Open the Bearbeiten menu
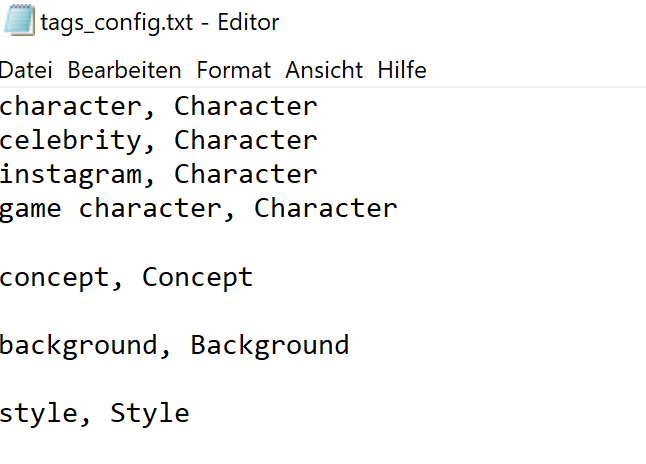The image size is (646, 464). click(x=125, y=70)
